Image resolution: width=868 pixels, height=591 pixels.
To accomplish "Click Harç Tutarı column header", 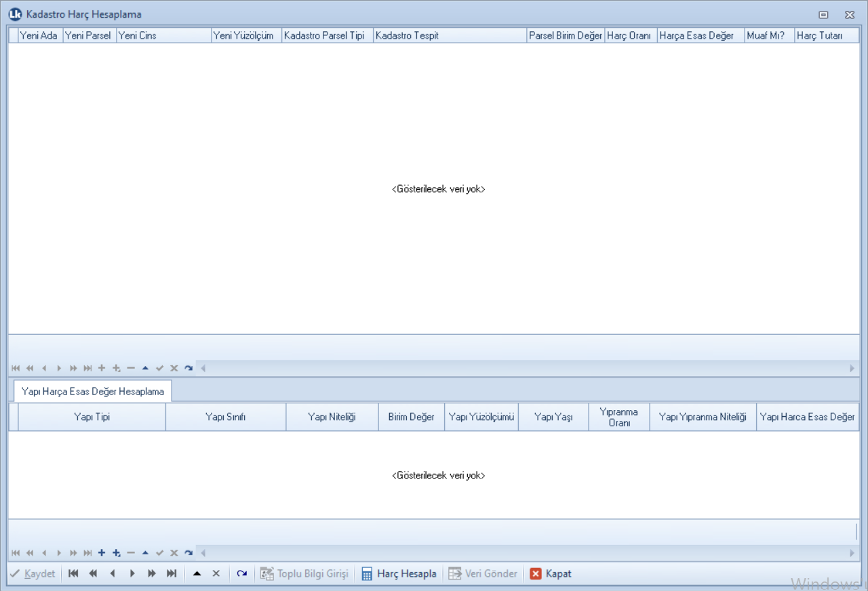I will 827,35.
